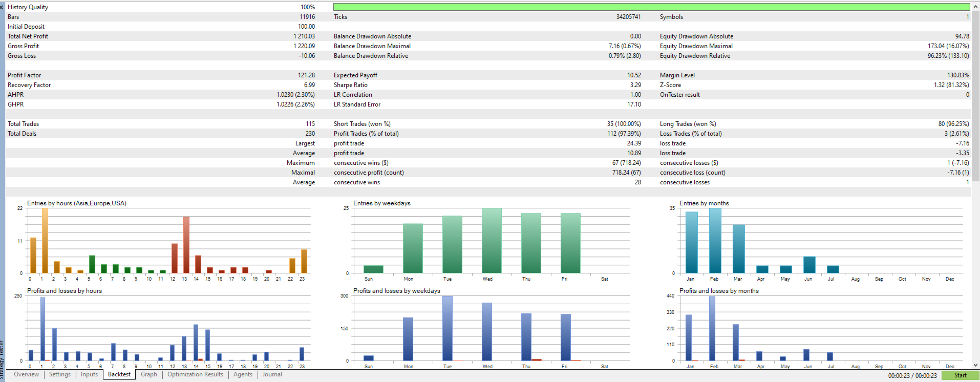Image resolution: width=980 pixels, height=382 pixels.
Task: Select Total Net Profit value 1 210.03
Action: pyautogui.click(x=304, y=36)
